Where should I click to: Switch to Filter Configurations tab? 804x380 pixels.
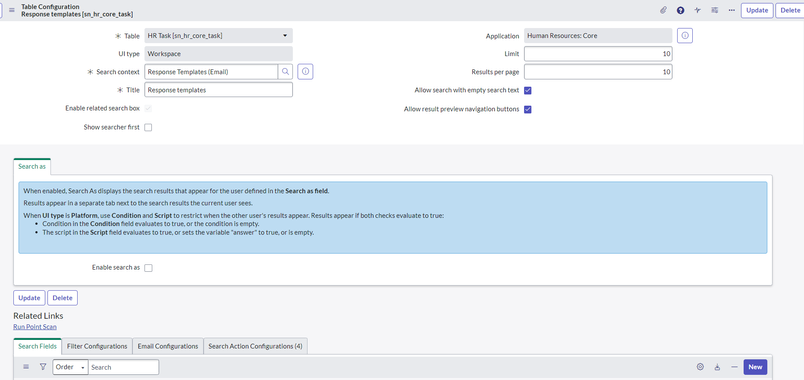tap(97, 346)
